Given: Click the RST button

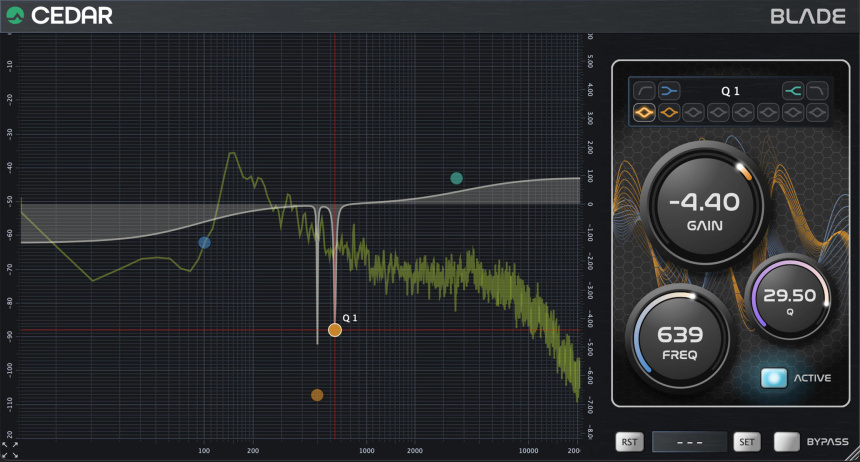Looking at the screenshot, I should [x=630, y=442].
